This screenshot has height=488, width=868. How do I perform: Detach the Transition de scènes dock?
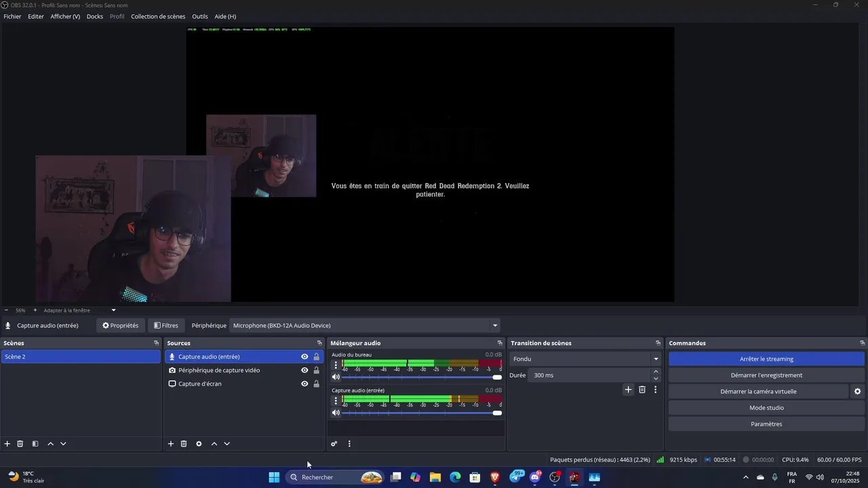click(658, 343)
